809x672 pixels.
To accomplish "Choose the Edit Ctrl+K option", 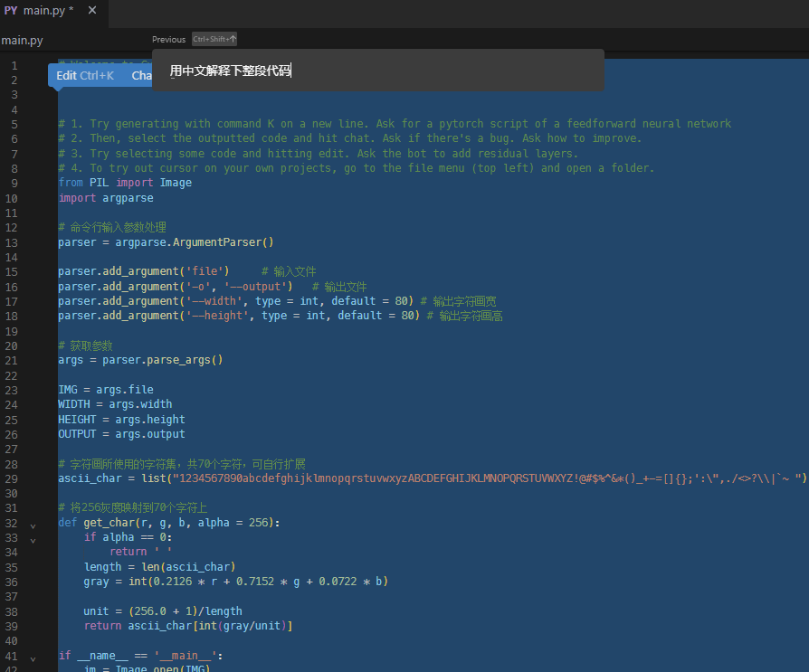I will coord(85,76).
